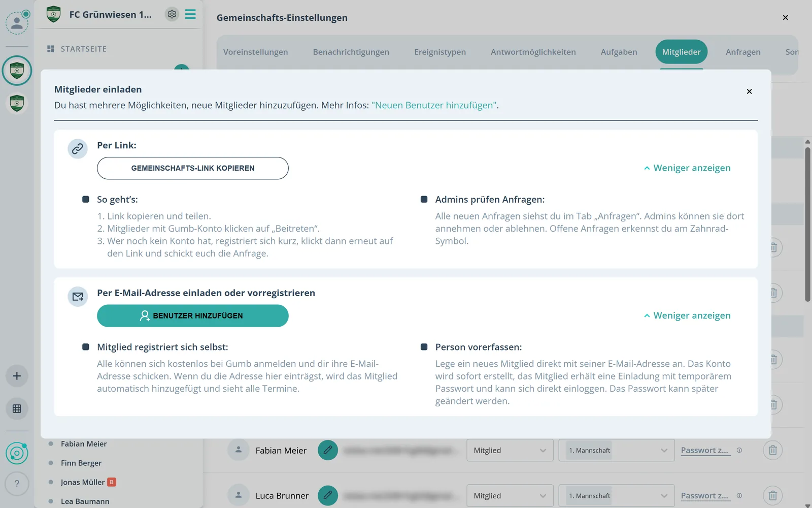812x508 pixels.
Task: Collapse the E-Mail invite section via Weniger anzeigen
Action: [687, 315]
